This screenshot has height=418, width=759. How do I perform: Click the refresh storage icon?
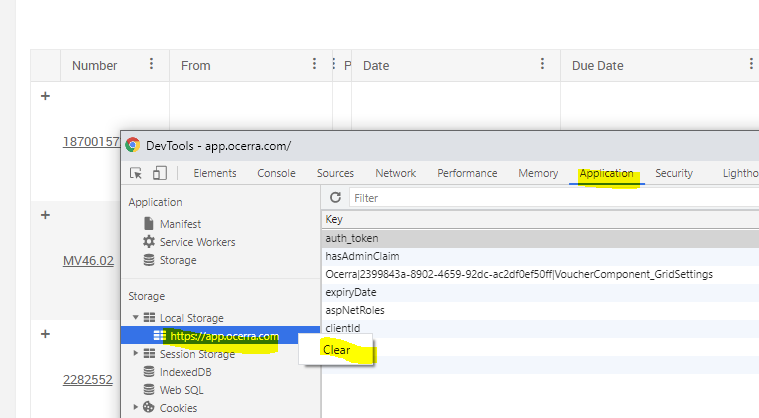[x=335, y=197]
